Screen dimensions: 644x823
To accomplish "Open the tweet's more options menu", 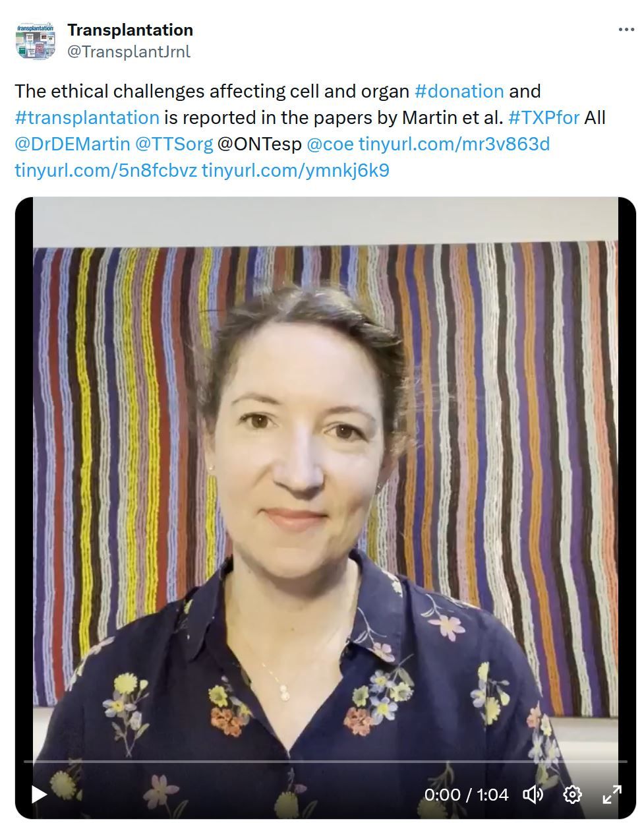I will click(626, 30).
